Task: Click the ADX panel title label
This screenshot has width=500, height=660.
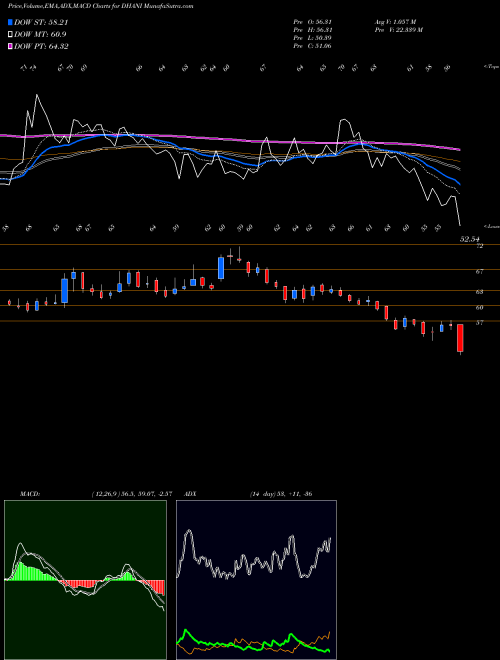Action: tap(191, 494)
